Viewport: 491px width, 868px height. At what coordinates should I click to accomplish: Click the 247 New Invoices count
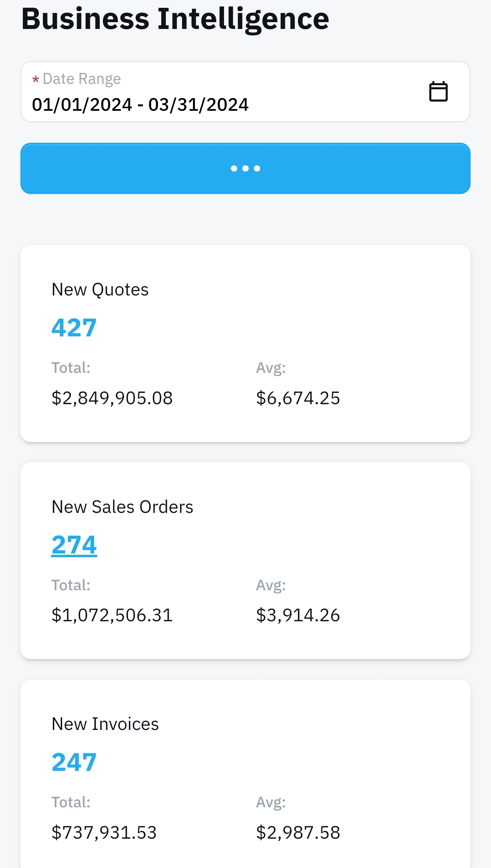point(74,762)
